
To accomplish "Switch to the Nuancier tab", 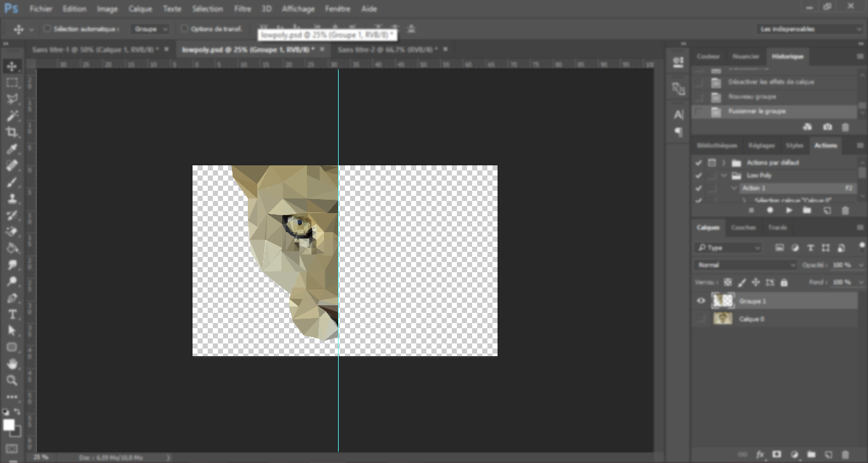I will point(745,57).
